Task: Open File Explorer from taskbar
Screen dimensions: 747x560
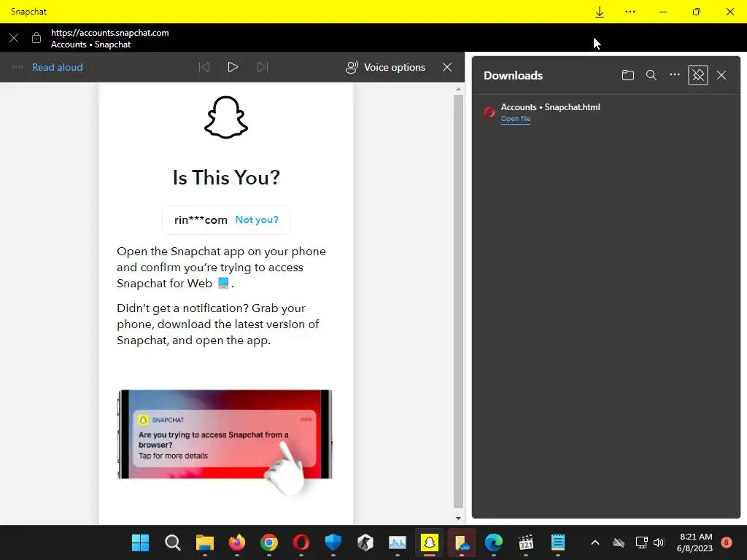Action: tap(205, 542)
